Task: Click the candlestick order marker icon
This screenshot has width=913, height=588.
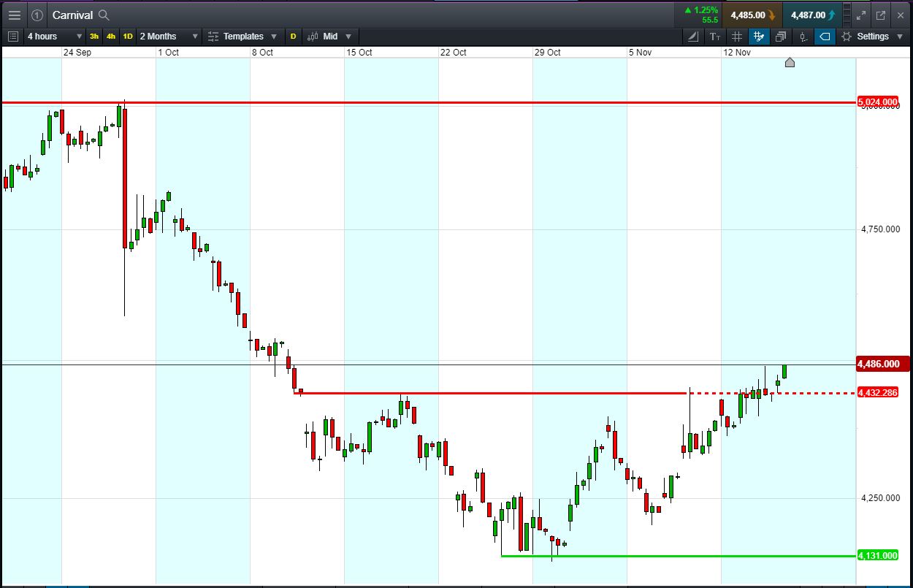Action: pos(803,37)
